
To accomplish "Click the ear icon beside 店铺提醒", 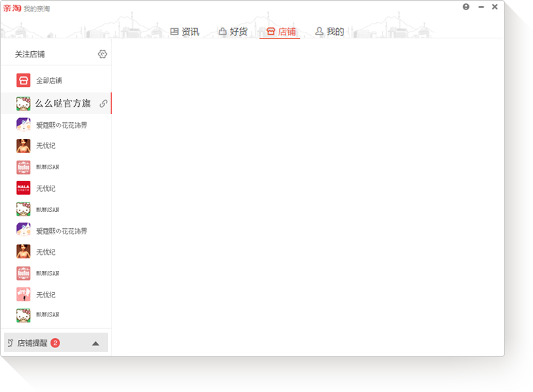I will tap(10, 343).
